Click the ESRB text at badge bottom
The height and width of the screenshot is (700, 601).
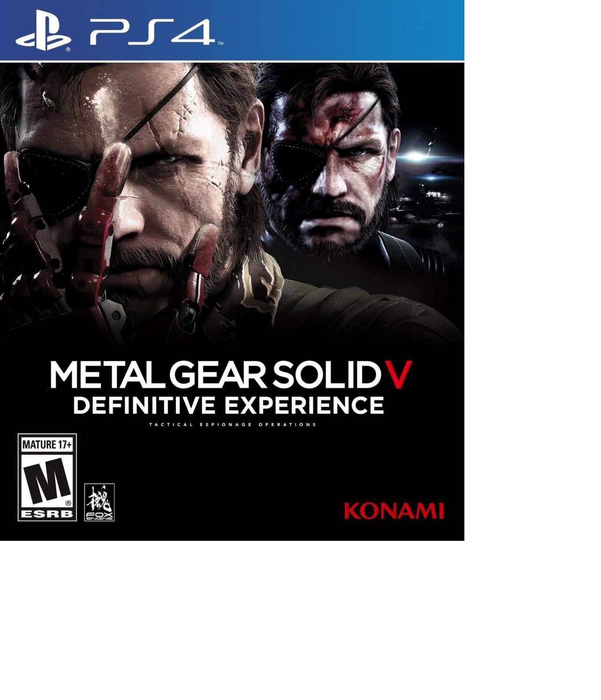(47, 514)
